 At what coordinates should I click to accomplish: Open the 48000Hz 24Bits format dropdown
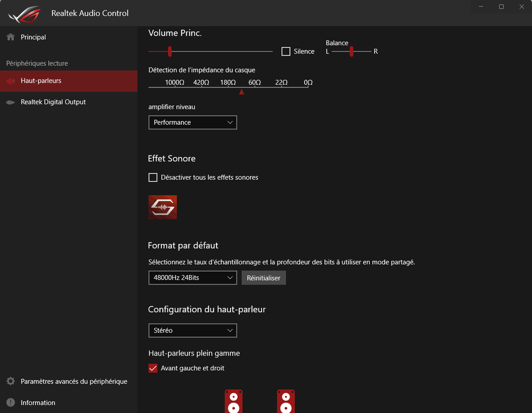[193, 278]
